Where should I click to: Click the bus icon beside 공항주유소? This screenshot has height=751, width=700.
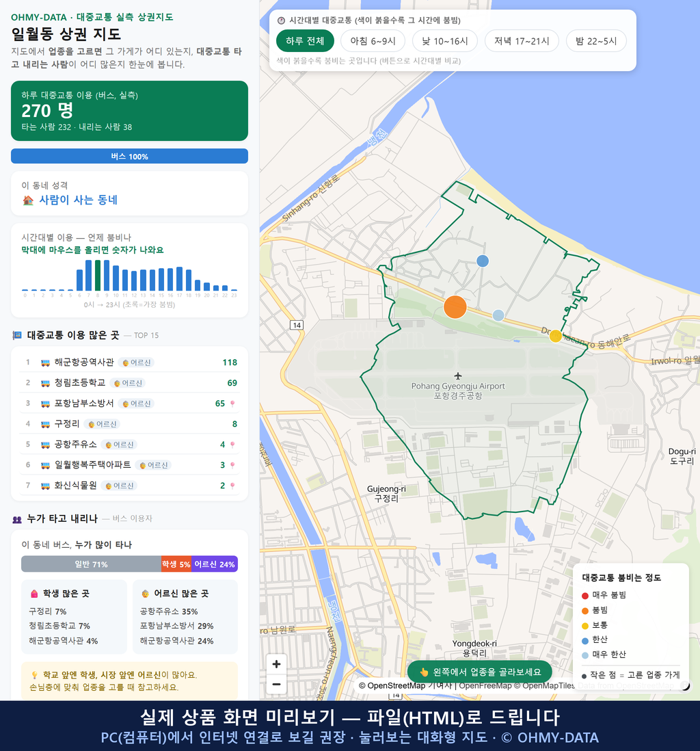tap(46, 445)
